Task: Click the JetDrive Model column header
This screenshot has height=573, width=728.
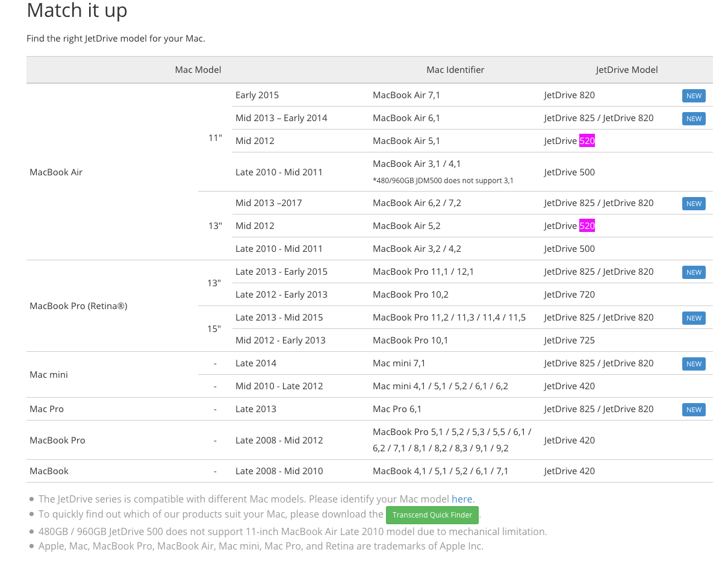Action: coord(626,70)
